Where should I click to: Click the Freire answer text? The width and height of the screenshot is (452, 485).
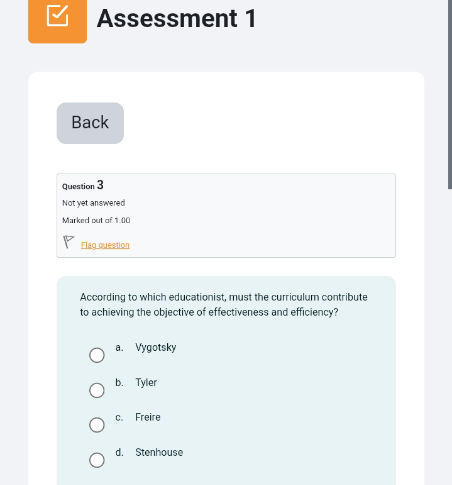pos(148,417)
